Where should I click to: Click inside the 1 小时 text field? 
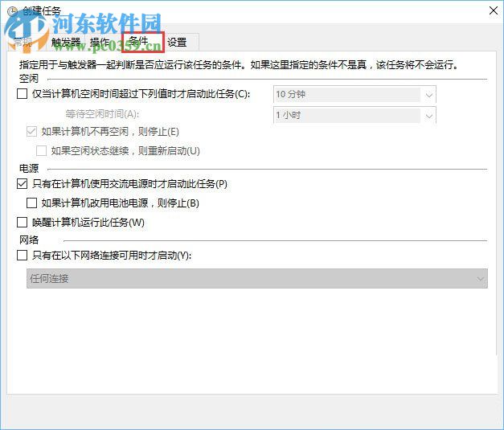click(346, 115)
